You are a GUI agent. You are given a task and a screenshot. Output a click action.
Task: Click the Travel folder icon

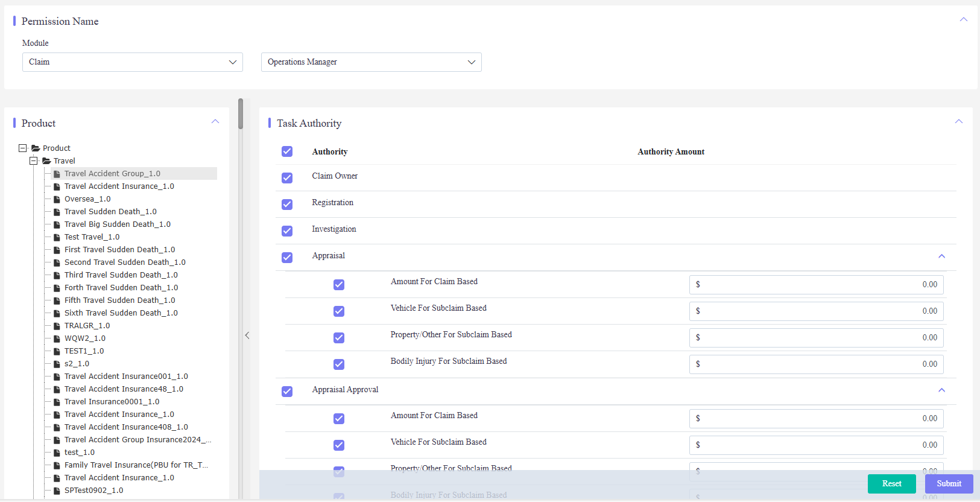click(x=46, y=161)
